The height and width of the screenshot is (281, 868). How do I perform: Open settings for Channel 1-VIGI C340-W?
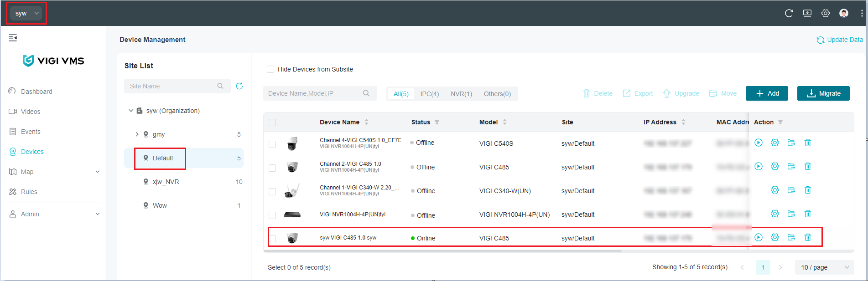(x=775, y=190)
